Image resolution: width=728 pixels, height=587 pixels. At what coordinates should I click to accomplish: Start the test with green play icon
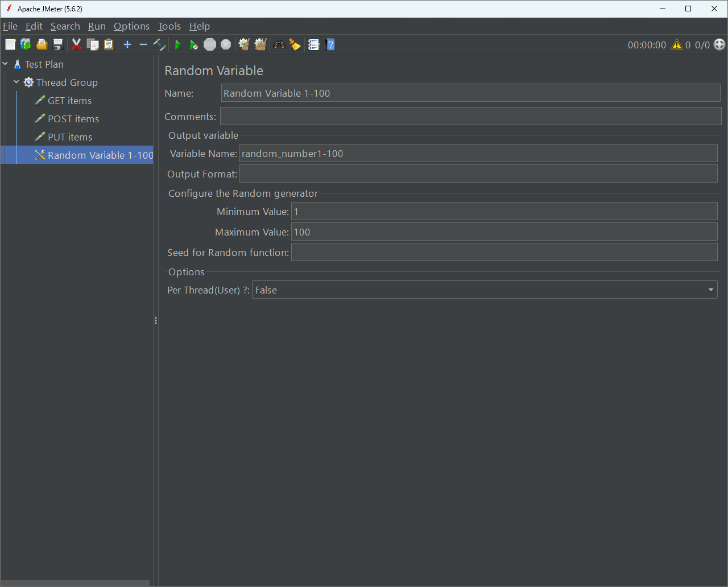178,44
